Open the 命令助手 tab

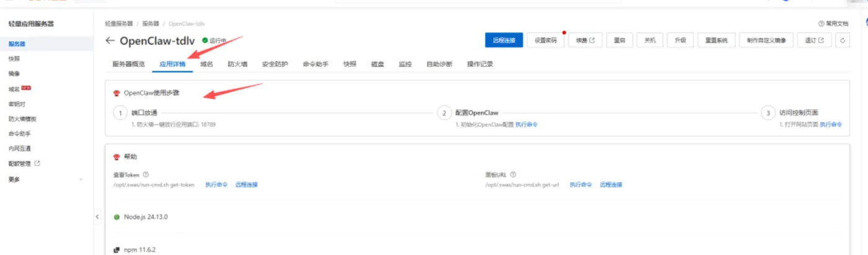pos(316,64)
